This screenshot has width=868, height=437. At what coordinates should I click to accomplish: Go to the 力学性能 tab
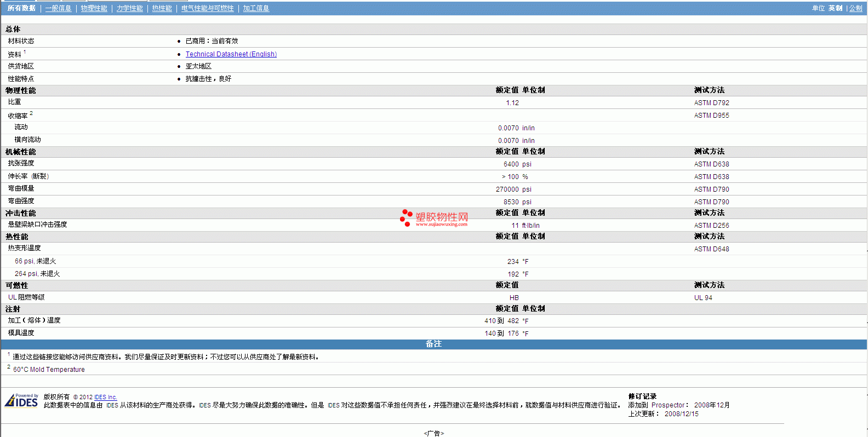tap(129, 8)
